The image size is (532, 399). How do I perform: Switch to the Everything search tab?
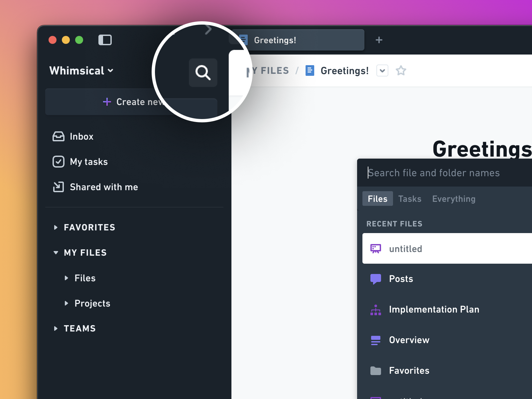click(454, 199)
